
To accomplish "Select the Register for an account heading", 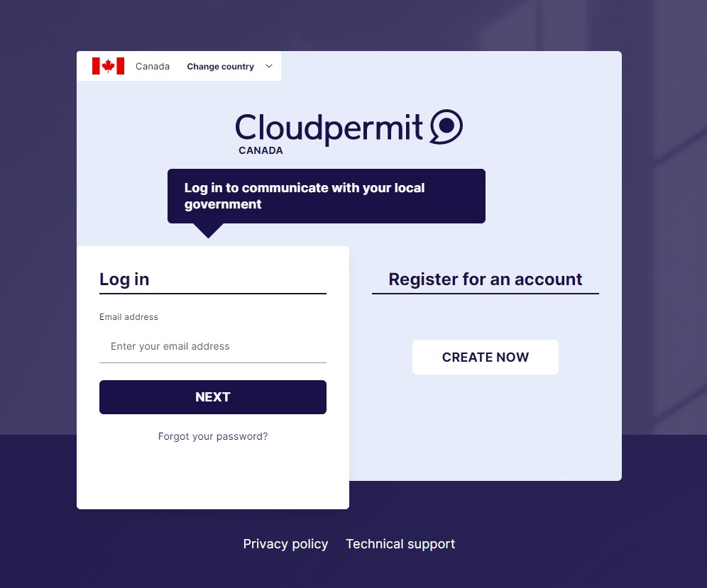I will click(x=485, y=279).
